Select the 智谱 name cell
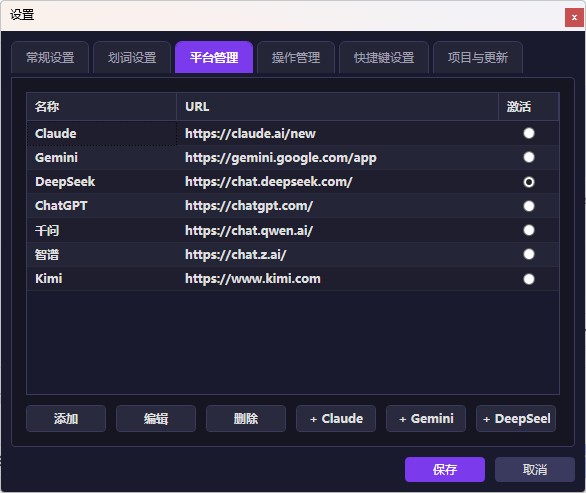Screen dimensions: 586x493 [x=102, y=255]
